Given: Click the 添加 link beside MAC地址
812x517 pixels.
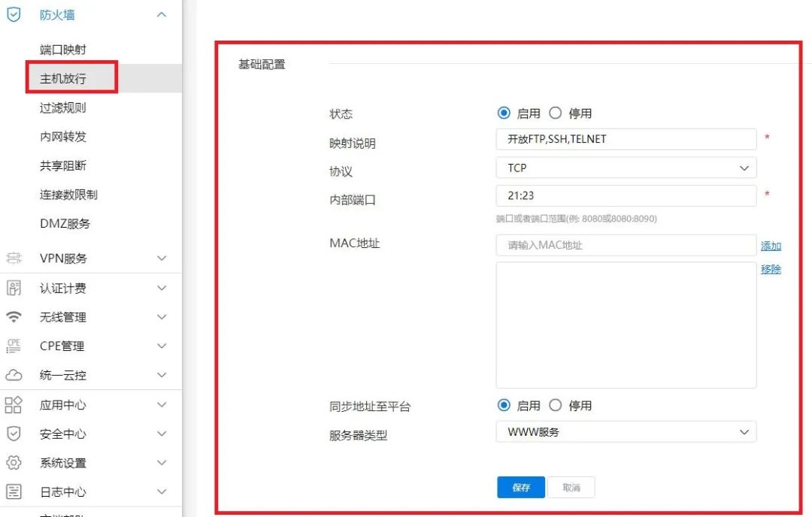Looking at the screenshot, I should pyautogui.click(x=771, y=246).
